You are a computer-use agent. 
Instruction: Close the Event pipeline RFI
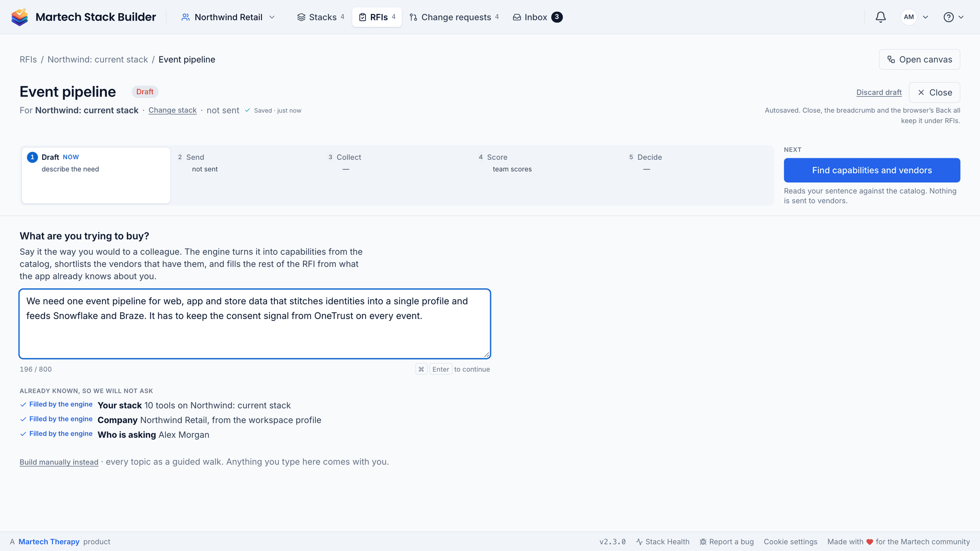(934, 92)
